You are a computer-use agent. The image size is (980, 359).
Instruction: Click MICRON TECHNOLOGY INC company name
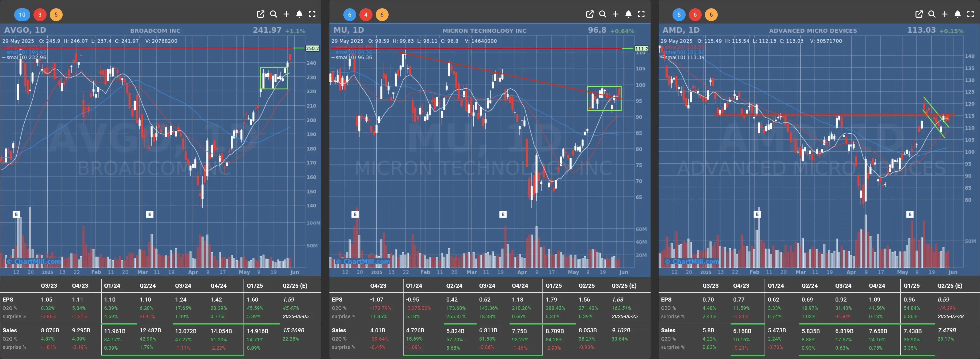click(x=484, y=31)
